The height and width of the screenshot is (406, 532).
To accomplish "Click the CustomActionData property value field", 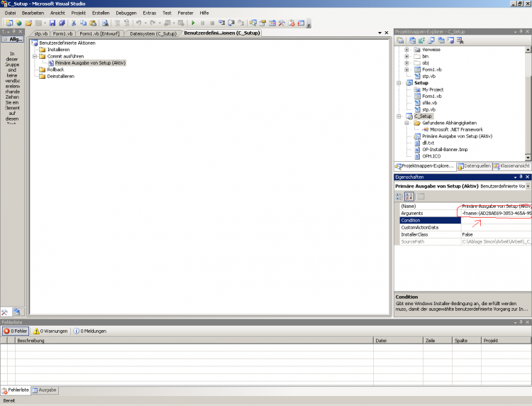I will click(496, 227).
